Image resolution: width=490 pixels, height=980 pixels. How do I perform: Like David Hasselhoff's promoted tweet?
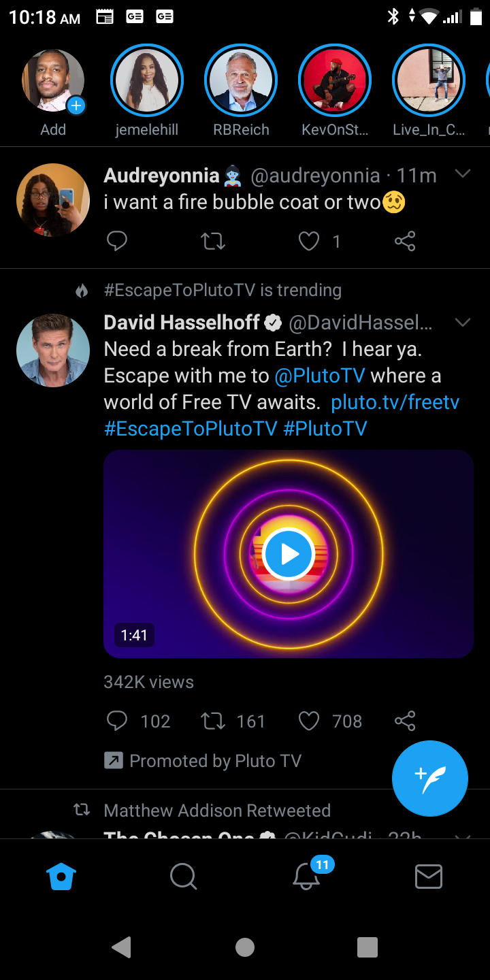(309, 721)
